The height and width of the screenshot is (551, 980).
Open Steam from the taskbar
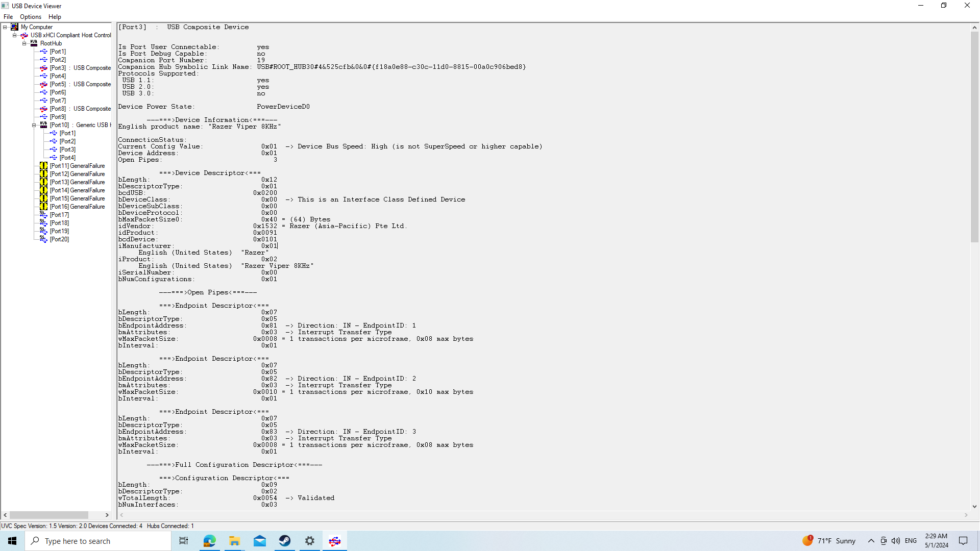coord(285,541)
